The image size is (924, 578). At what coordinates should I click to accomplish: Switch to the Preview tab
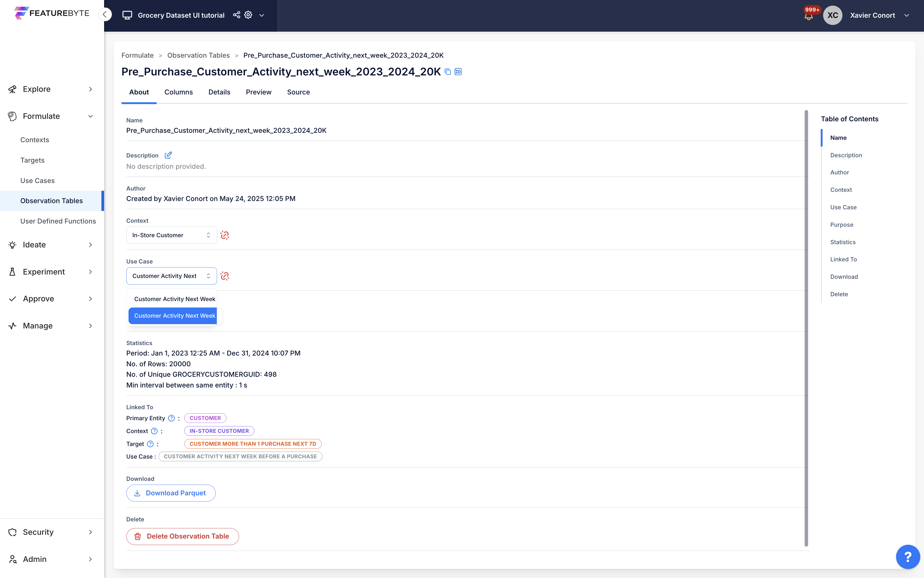(x=259, y=92)
